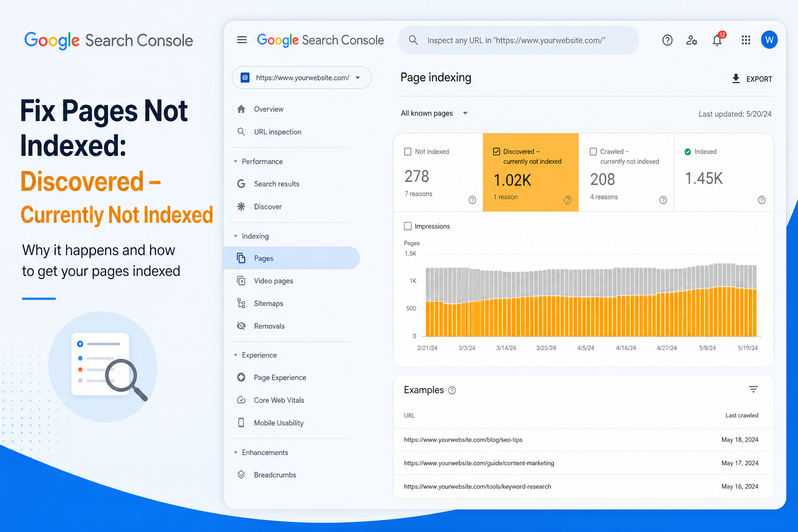
Task: Click the Google G Search results icon
Action: pyautogui.click(x=241, y=184)
